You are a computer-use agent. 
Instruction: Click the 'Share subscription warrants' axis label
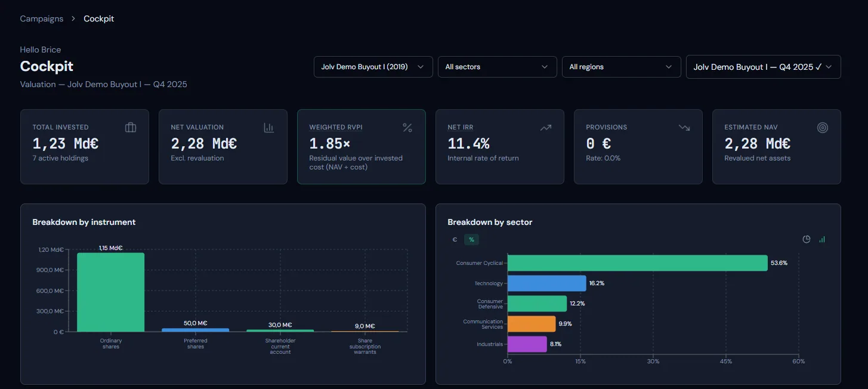(365, 347)
